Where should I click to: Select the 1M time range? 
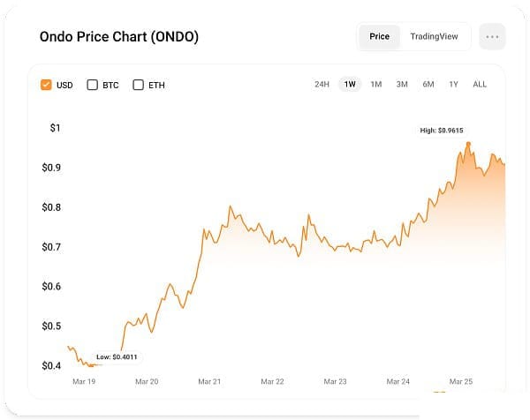375,85
